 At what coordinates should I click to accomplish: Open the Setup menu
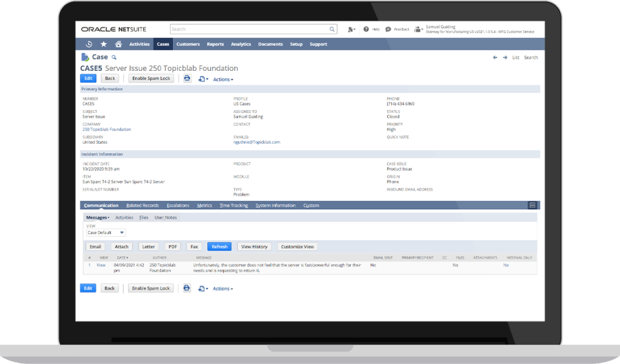[x=296, y=44]
